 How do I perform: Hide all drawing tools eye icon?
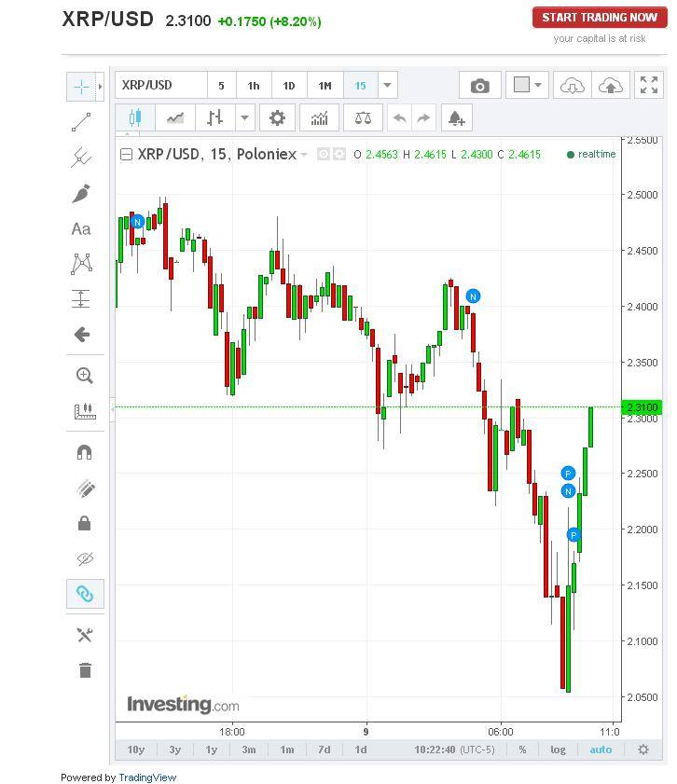[x=86, y=558]
